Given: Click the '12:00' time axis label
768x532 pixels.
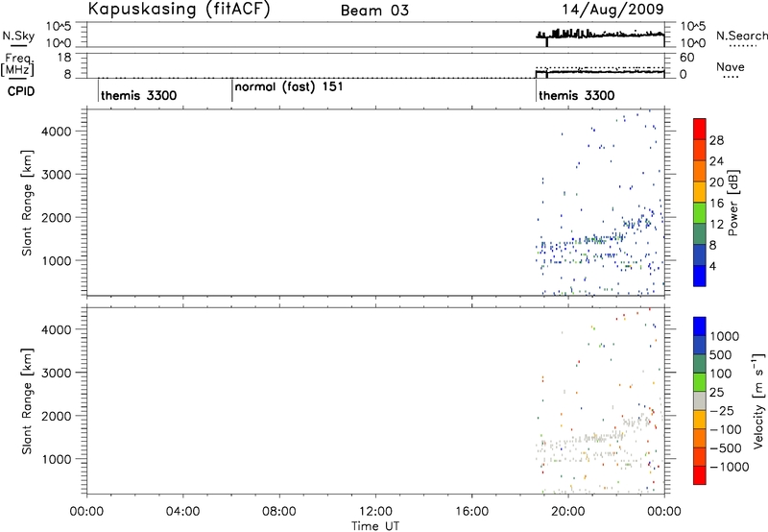Looking at the screenshot, I should tap(375, 512).
